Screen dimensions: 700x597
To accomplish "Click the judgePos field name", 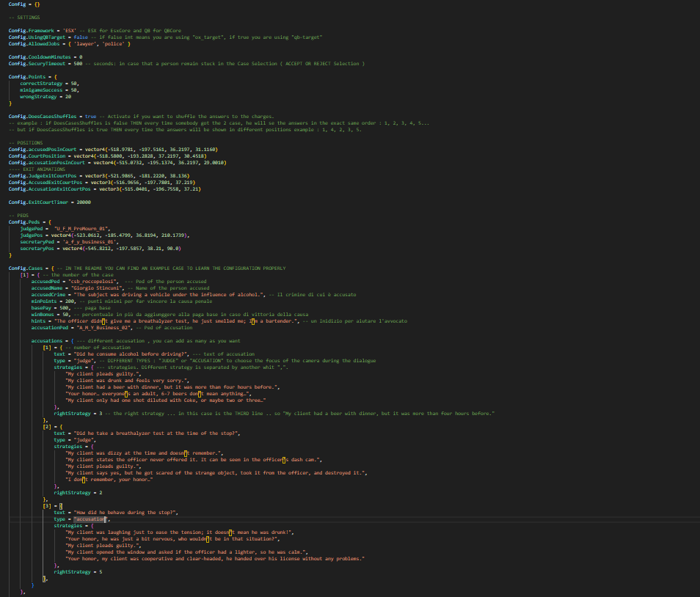I will 32,235.
